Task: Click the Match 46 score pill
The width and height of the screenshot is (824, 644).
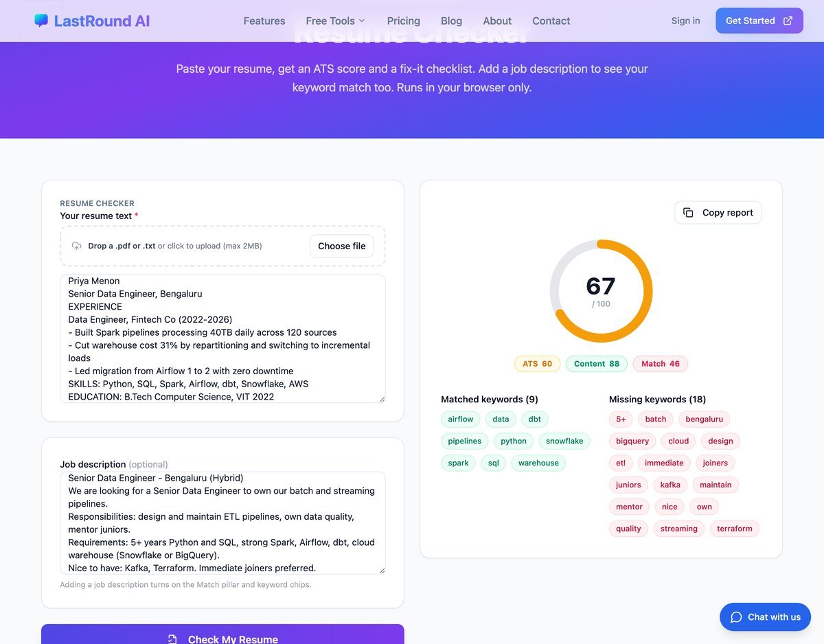Action: [661, 364]
